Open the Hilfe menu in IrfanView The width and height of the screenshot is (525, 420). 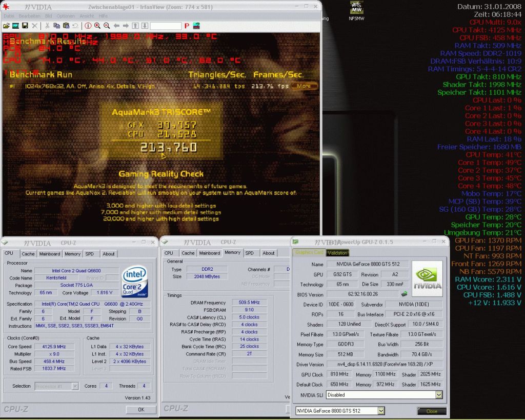pos(103,16)
